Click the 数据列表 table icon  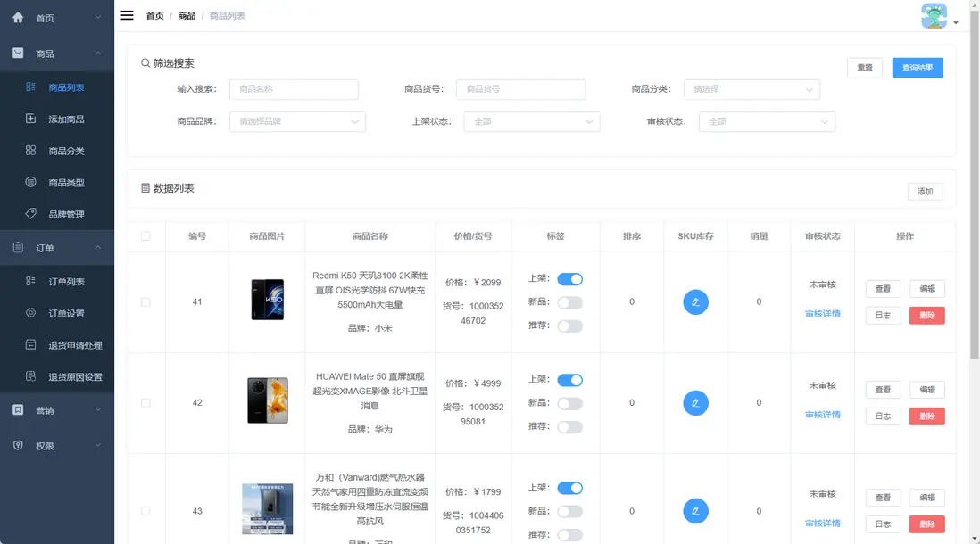click(145, 188)
